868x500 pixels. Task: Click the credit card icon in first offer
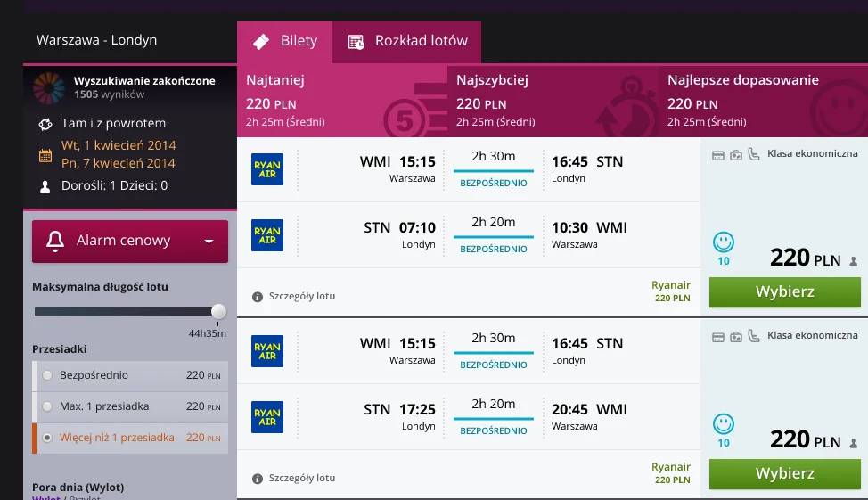(x=718, y=155)
